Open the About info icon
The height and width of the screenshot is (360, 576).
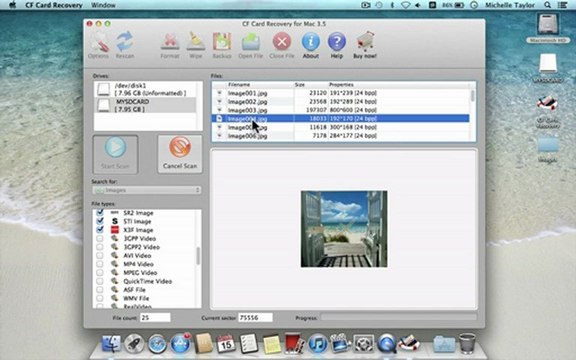point(311,45)
